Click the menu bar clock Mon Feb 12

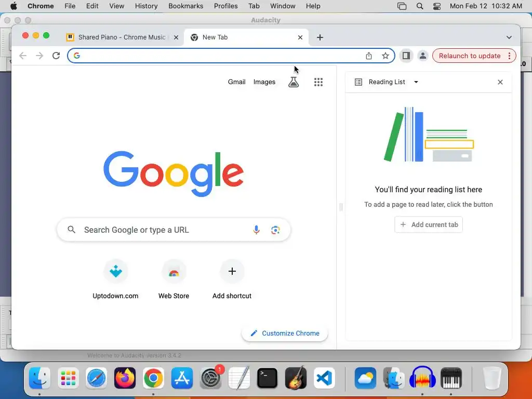pos(486,6)
